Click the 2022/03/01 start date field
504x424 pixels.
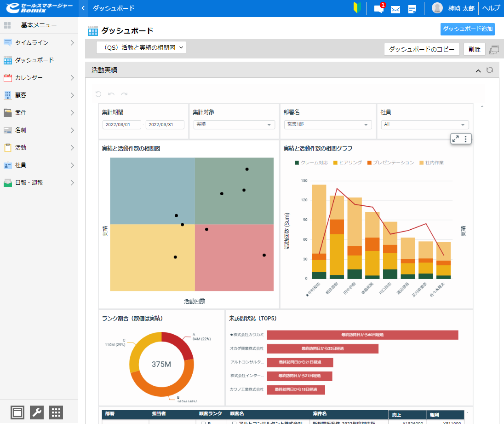[x=121, y=125]
